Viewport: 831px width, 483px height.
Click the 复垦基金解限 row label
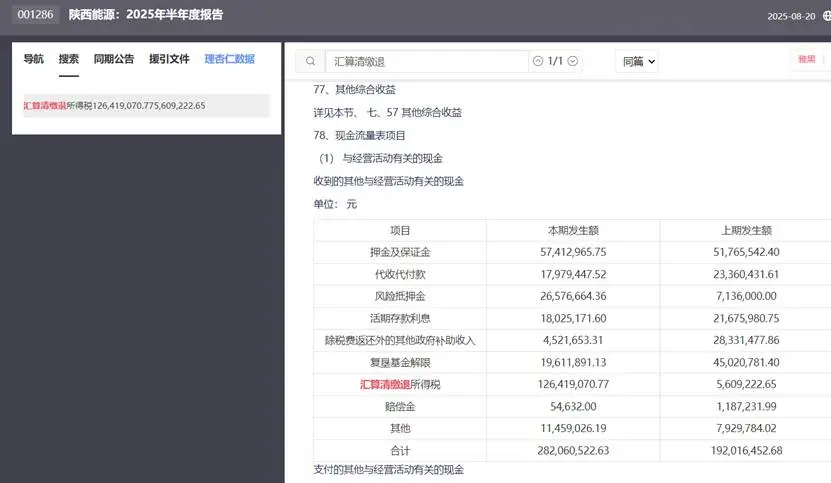[x=400, y=363]
